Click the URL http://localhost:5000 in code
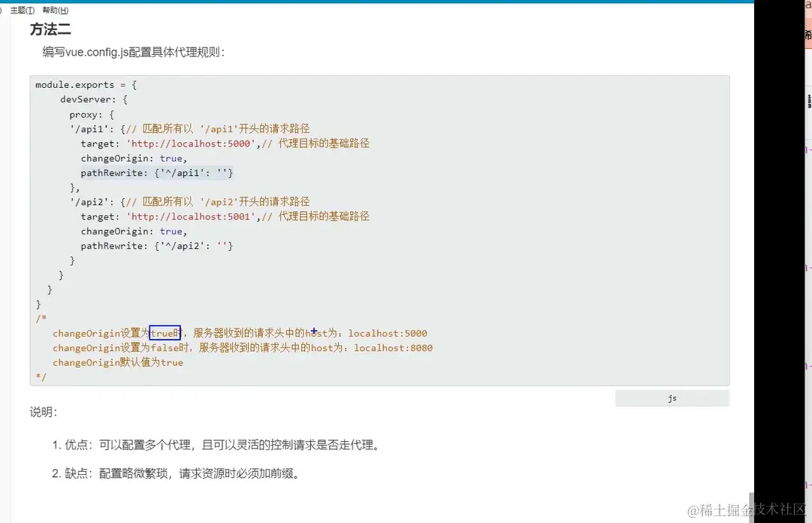The image size is (812, 523). tap(190, 143)
